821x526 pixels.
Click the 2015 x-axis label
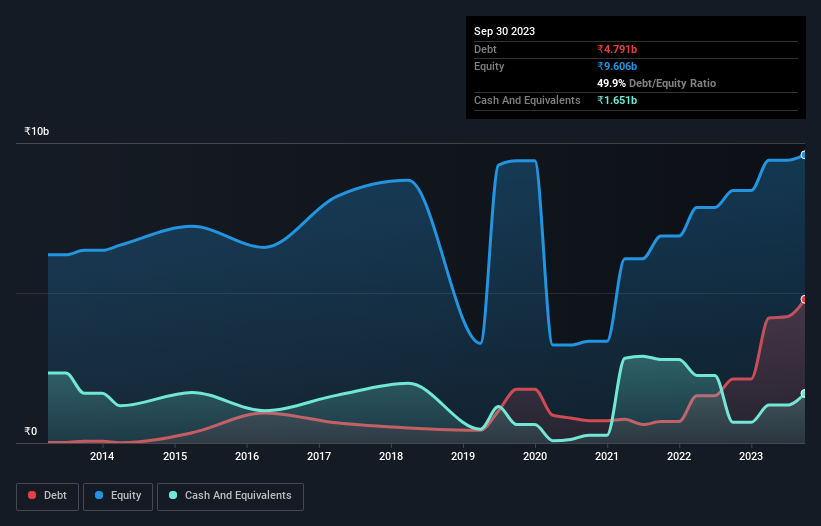(x=175, y=456)
